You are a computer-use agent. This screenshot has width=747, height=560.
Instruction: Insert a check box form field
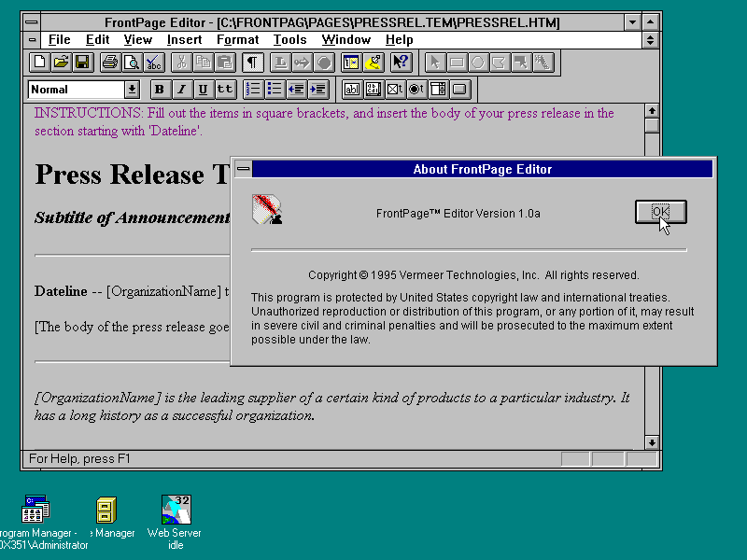click(x=394, y=89)
